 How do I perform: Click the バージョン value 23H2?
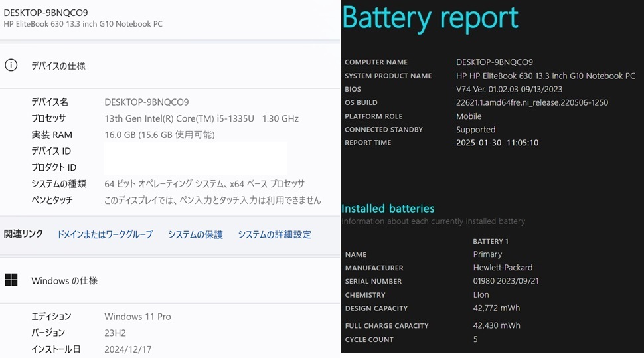pos(115,333)
